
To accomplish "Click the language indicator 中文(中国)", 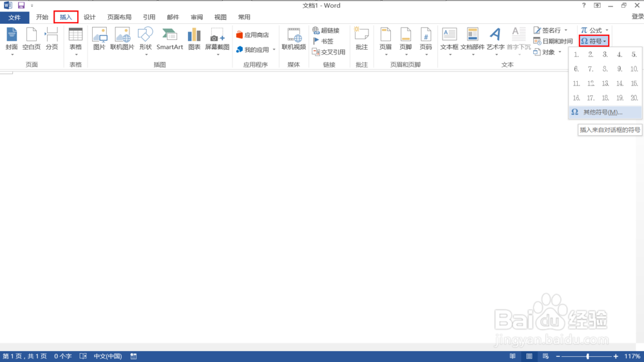I will coord(108,356).
